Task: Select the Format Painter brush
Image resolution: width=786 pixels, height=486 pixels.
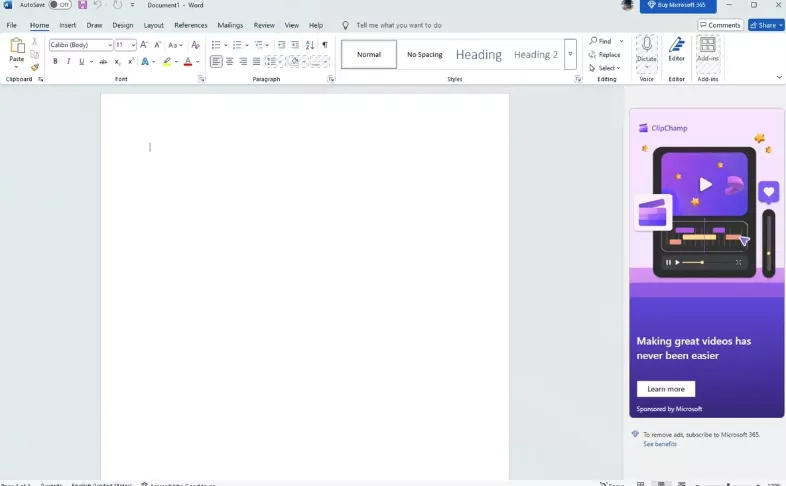Action: (x=35, y=67)
